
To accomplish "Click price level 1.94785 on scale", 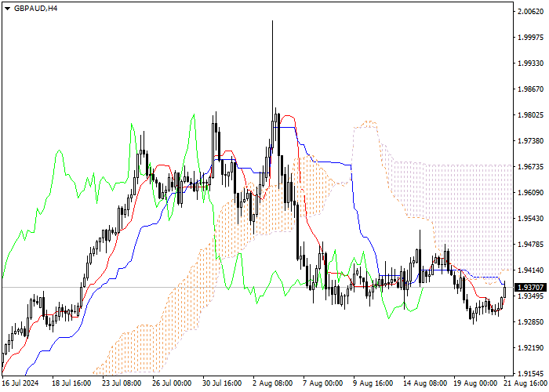I will click(x=531, y=245).
